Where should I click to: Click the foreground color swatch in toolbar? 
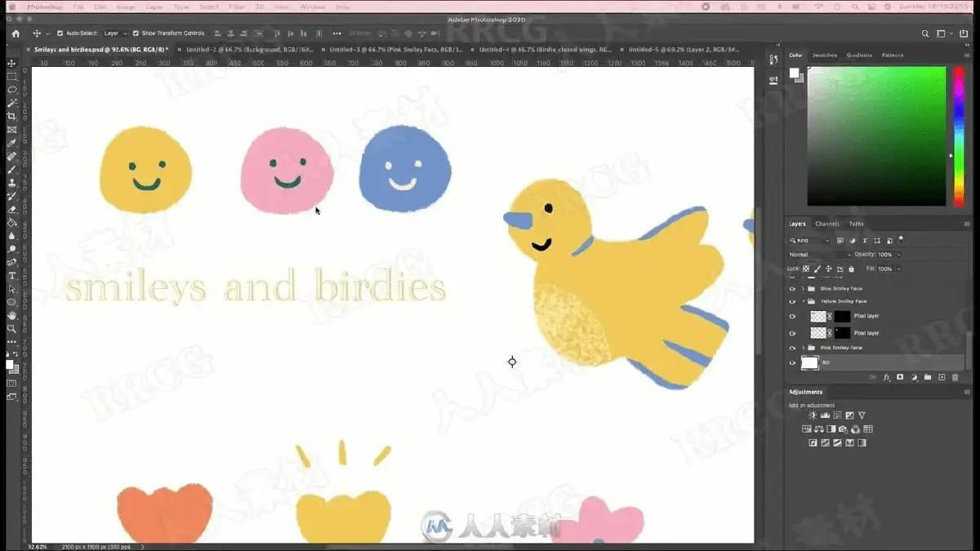pos(10,364)
